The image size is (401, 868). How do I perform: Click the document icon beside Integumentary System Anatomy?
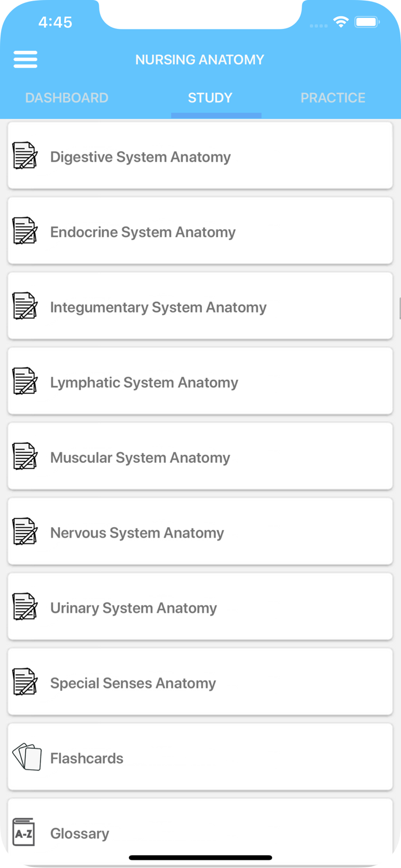pos(25,306)
